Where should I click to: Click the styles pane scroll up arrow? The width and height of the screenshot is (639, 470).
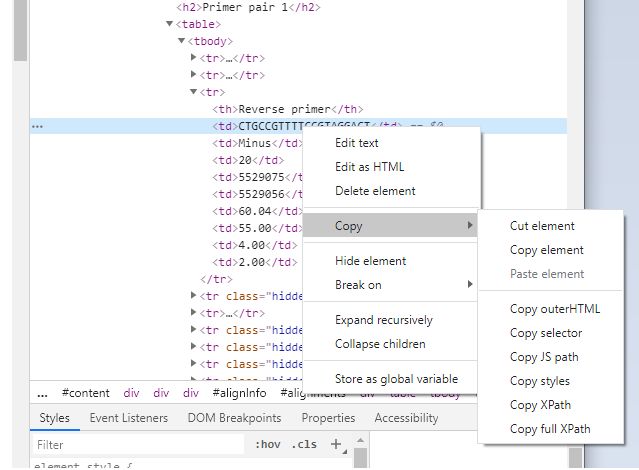click(x=360, y=440)
